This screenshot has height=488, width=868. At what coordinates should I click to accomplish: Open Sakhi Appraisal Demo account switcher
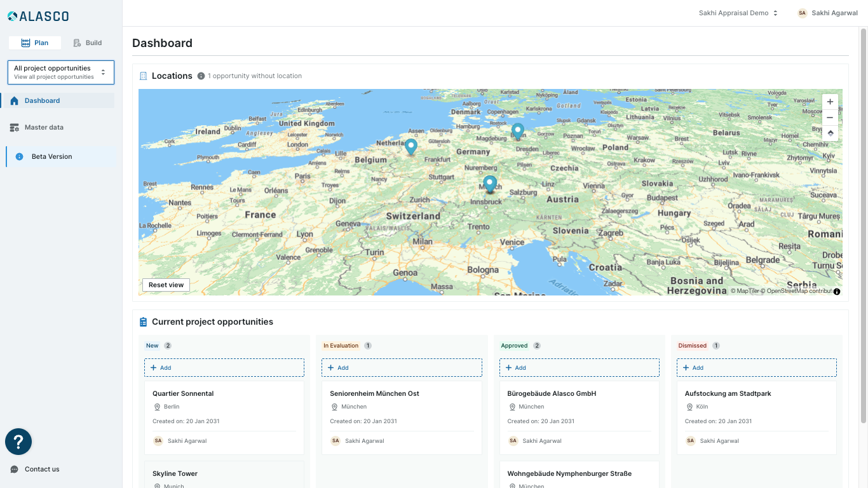(738, 13)
